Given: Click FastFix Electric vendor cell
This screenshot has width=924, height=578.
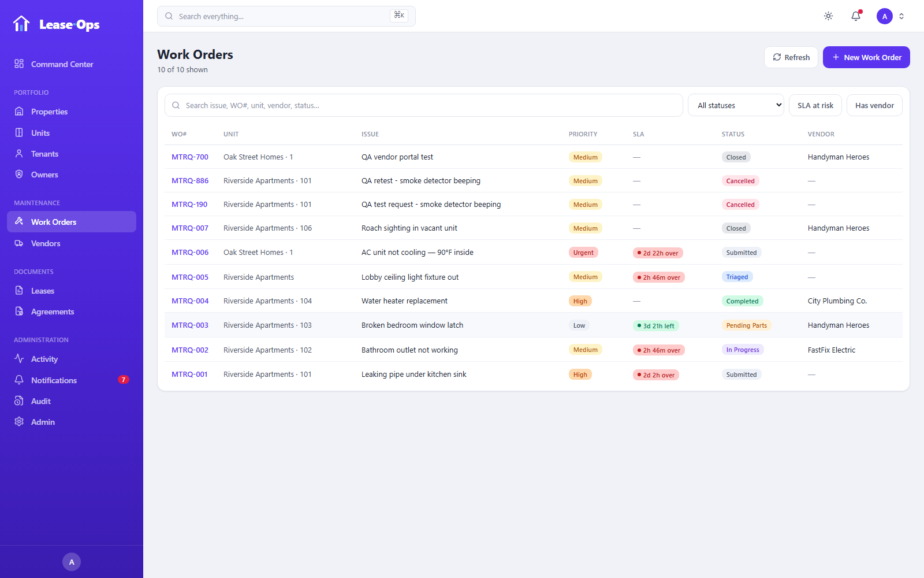Looking at the screenshot, I should [831, 350].
